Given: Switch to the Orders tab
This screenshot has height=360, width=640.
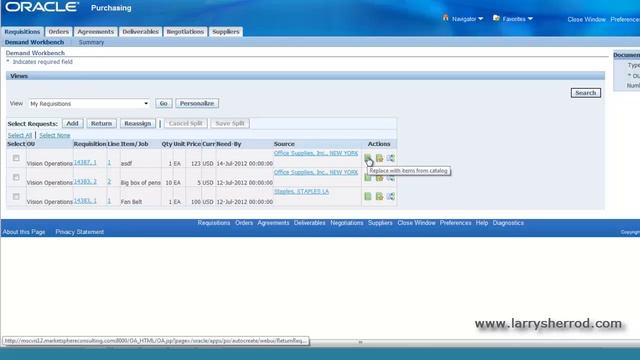Looking at the screenshot, I should 58,31.
